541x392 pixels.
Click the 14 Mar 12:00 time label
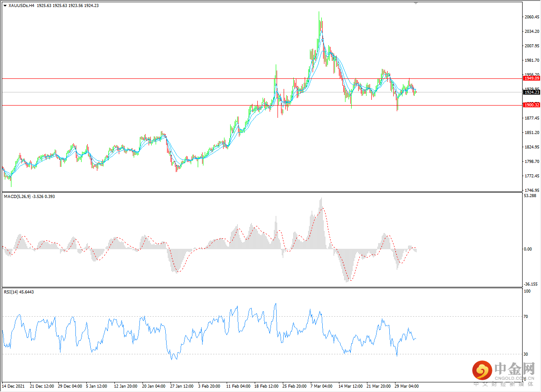(351, 386)
